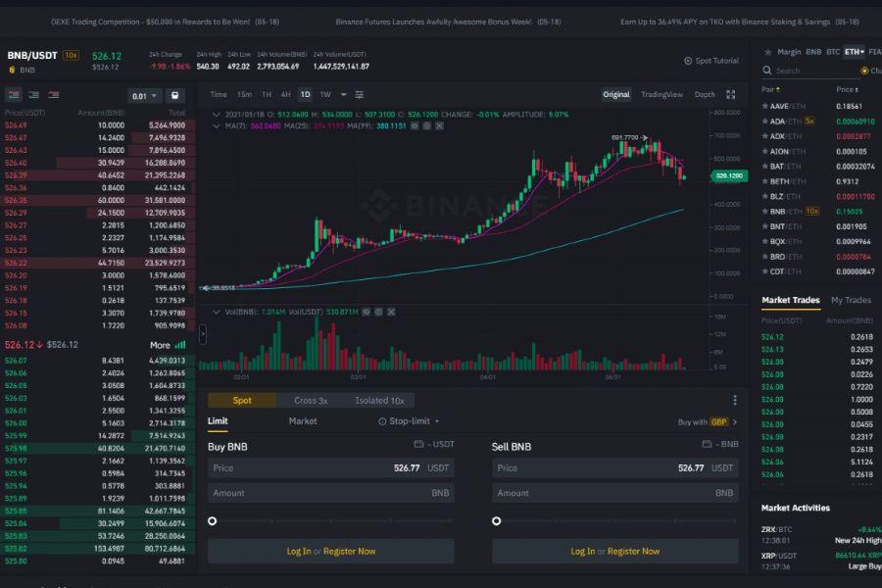Click the magnifier icon in pair search

[x=766, y=71]
